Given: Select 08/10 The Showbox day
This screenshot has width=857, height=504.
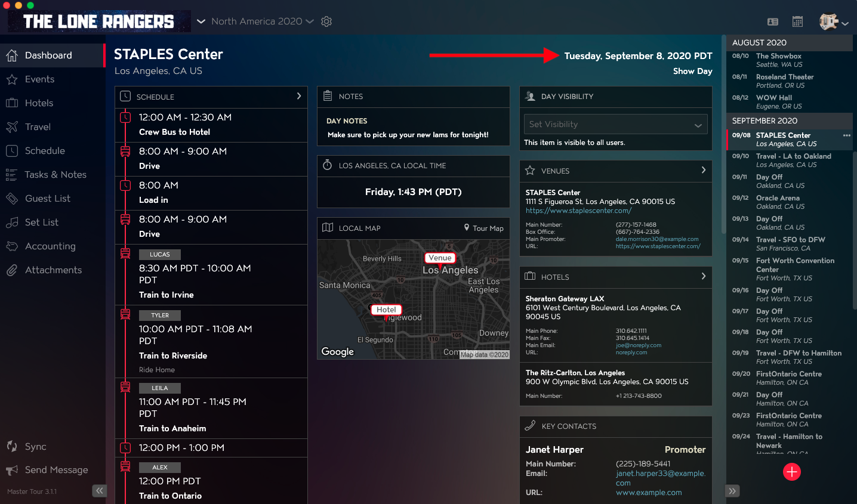Looking at the screenshot, I should coord(789,60).
